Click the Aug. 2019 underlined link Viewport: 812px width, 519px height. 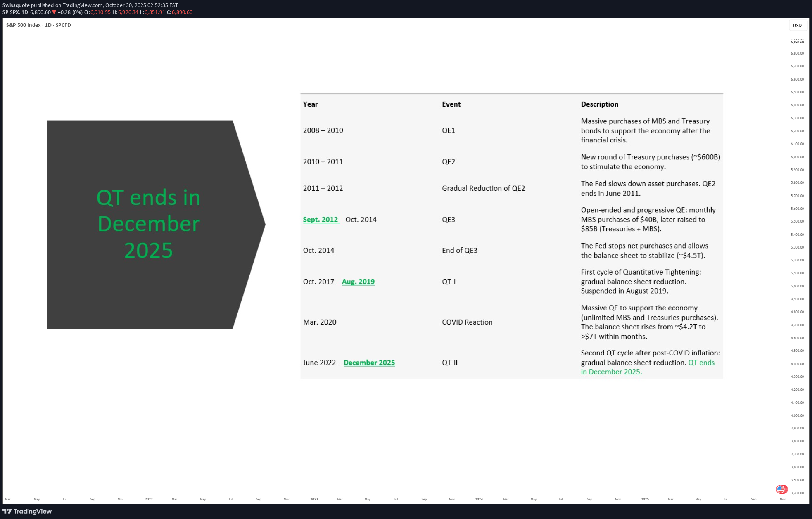tap(358, 282)
